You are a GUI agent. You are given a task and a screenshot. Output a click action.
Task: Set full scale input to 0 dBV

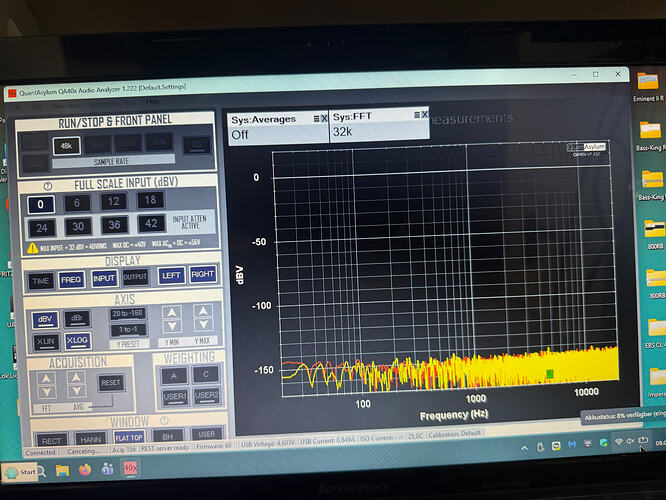coord(41,204)
